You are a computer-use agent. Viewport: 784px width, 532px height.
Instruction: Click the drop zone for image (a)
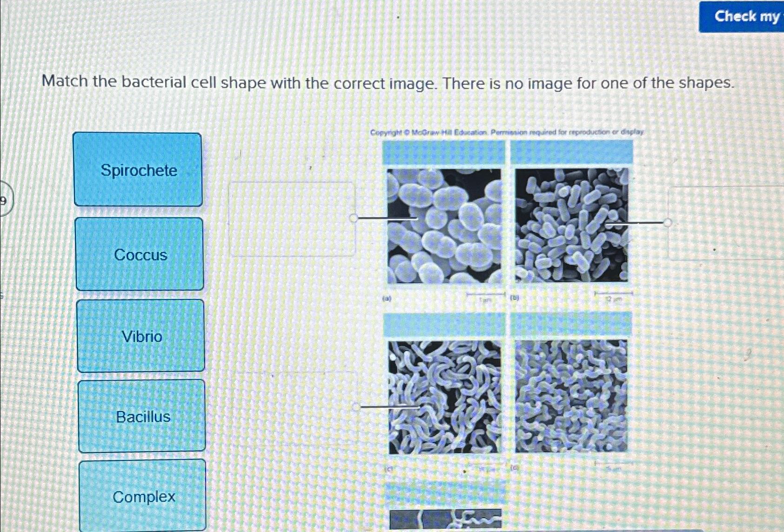point(292,219)
